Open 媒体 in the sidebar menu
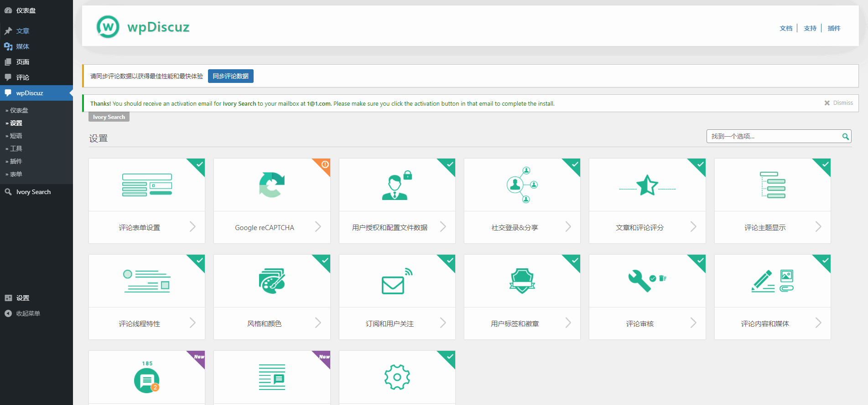The height and width of the screenshot is (405, 868). (x=36, y=46)
